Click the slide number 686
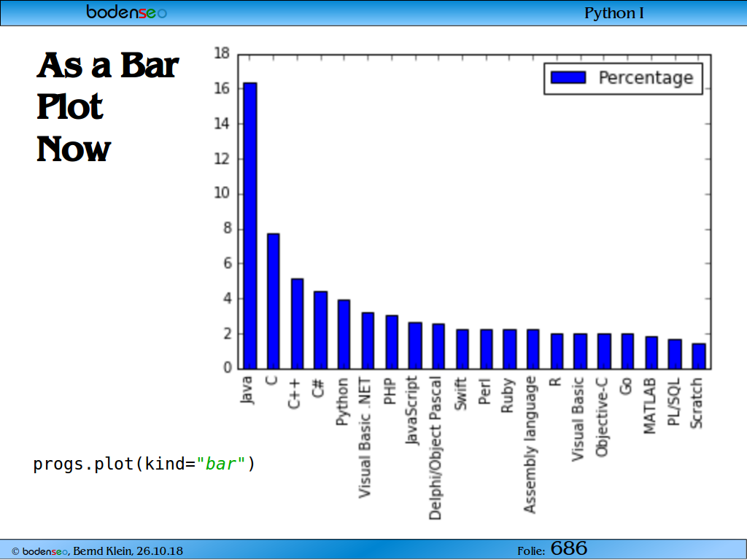Image resolution: width=747 pixels, height=560 pixels. (569, 548)
